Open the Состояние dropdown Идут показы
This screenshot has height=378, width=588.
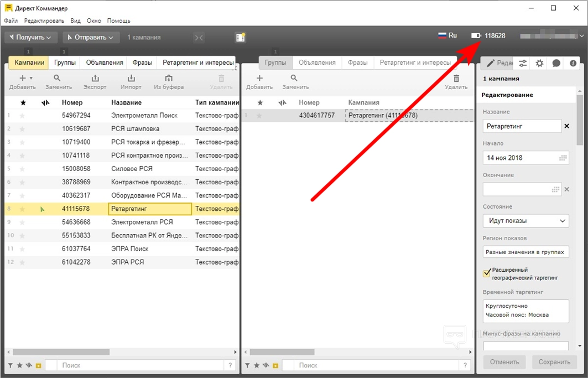click(x=525, y=221)
